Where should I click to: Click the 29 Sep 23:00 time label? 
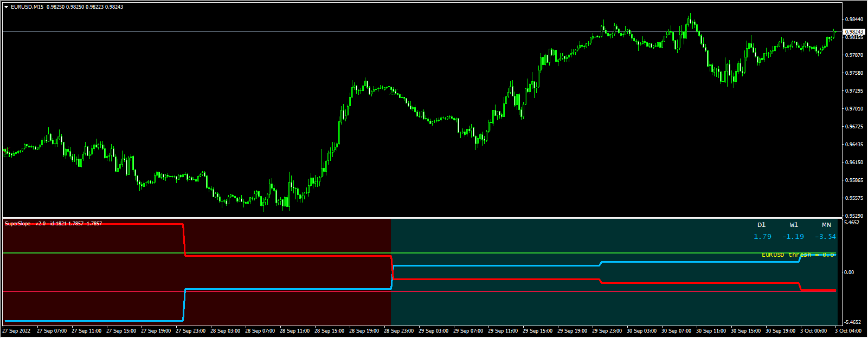click(x=607, y=331)
